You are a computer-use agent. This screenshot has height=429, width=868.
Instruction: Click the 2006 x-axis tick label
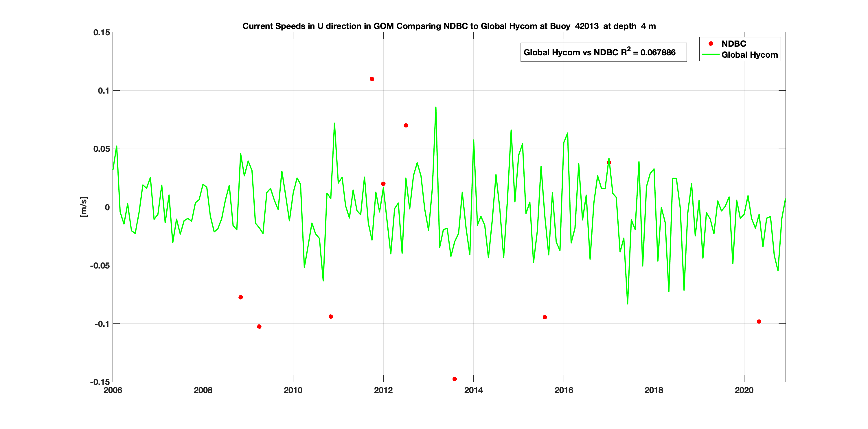point(113,390)
